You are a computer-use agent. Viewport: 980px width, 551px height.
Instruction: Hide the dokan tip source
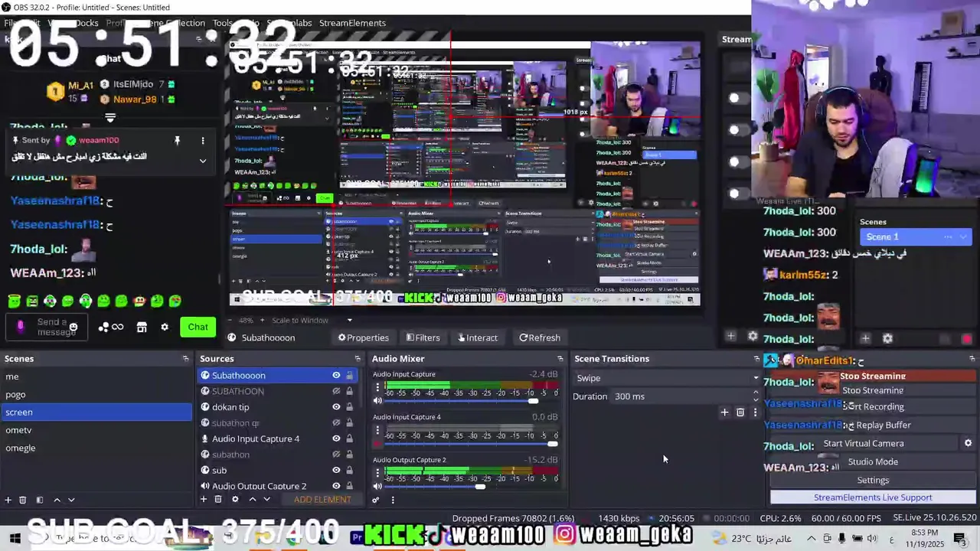[336, 407]
